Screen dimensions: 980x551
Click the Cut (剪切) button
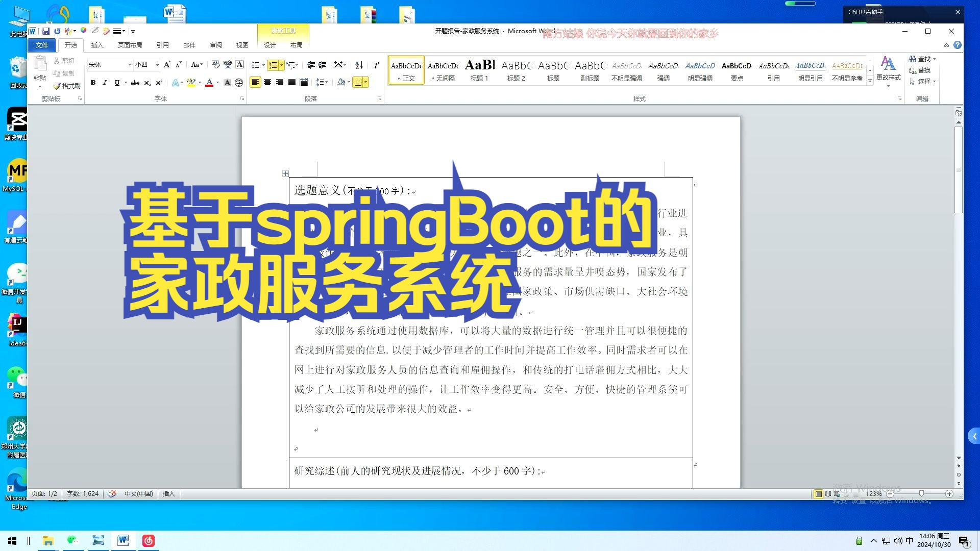coord(64,61)
